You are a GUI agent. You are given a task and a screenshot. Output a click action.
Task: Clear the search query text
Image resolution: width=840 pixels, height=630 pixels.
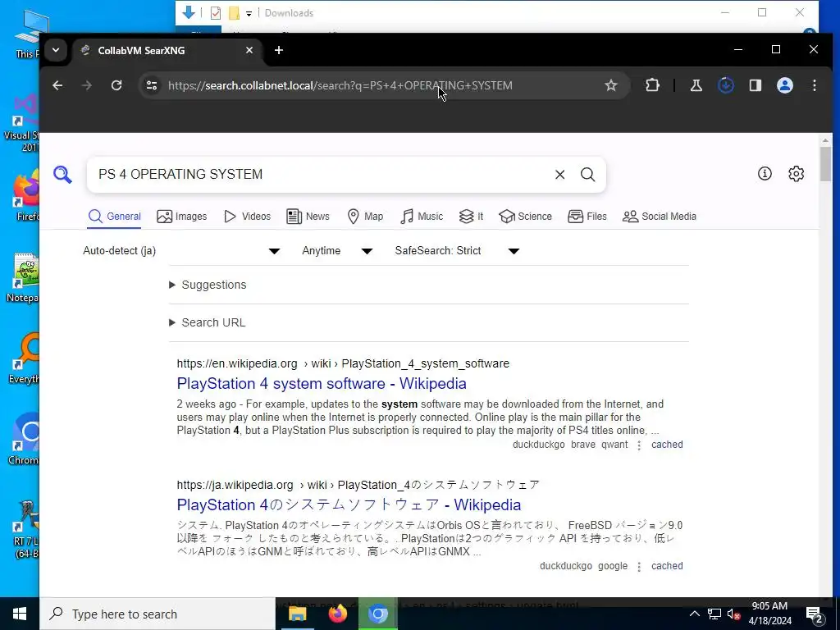pos(559,174)
